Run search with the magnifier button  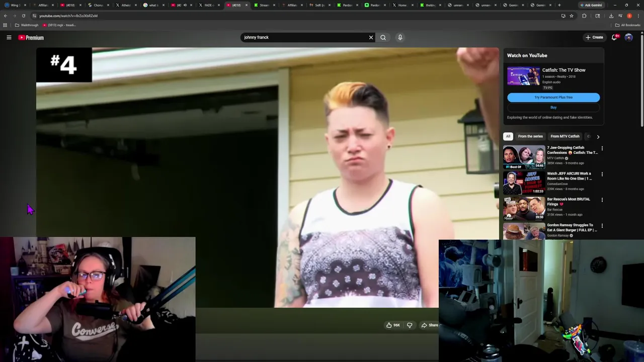click(383, 37)
